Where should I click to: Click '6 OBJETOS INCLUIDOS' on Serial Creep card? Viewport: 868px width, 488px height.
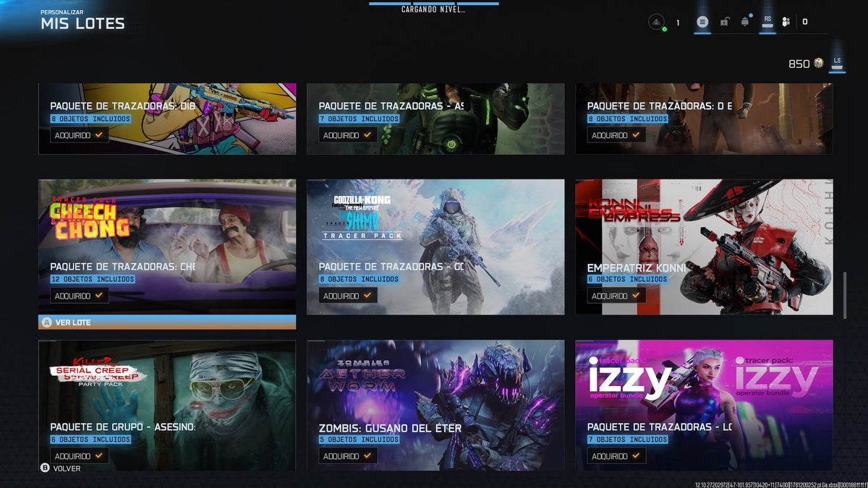90,440
